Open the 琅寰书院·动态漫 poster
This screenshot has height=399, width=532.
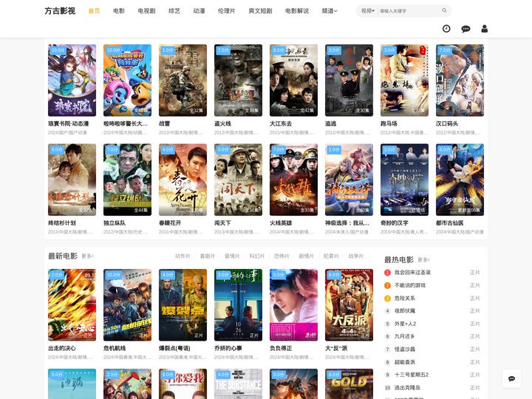[72, 81]
